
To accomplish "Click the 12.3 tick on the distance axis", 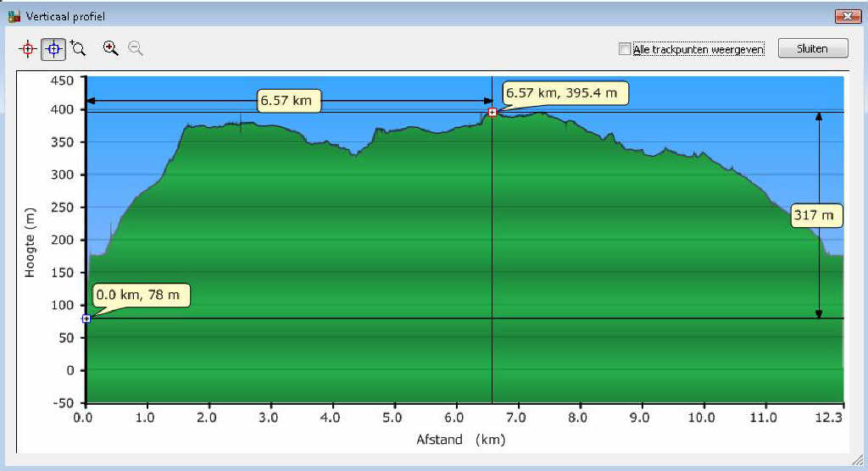I will pos(831,418).
